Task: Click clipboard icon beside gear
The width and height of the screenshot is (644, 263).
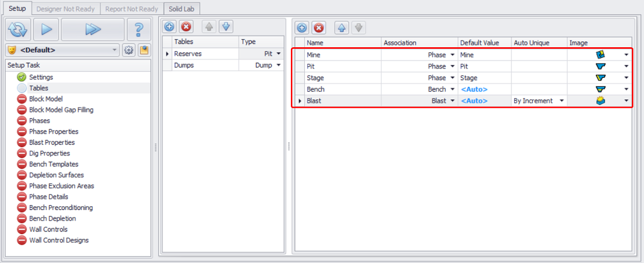Action: tap(143, 50)
